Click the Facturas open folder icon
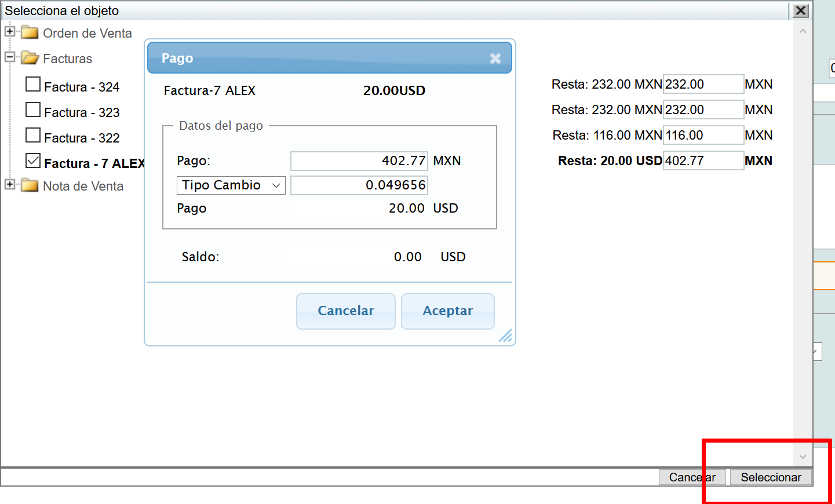The image size is (835, 504). [x=30, y=58]
